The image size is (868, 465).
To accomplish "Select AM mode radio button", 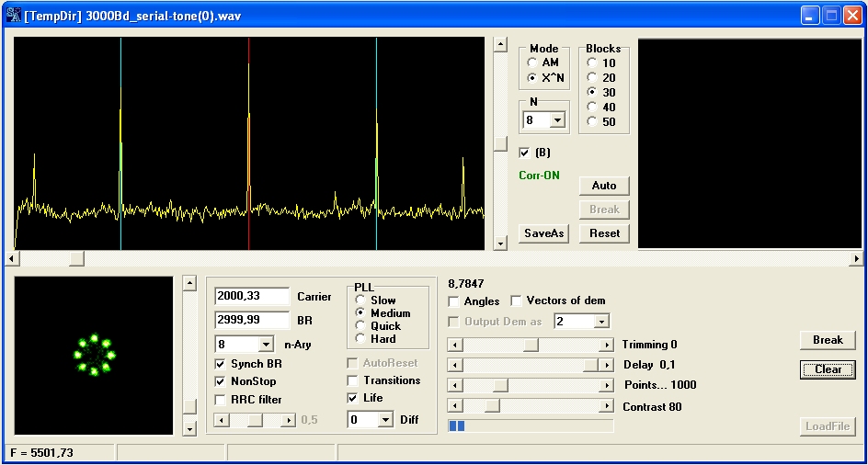I will (532, 62).
